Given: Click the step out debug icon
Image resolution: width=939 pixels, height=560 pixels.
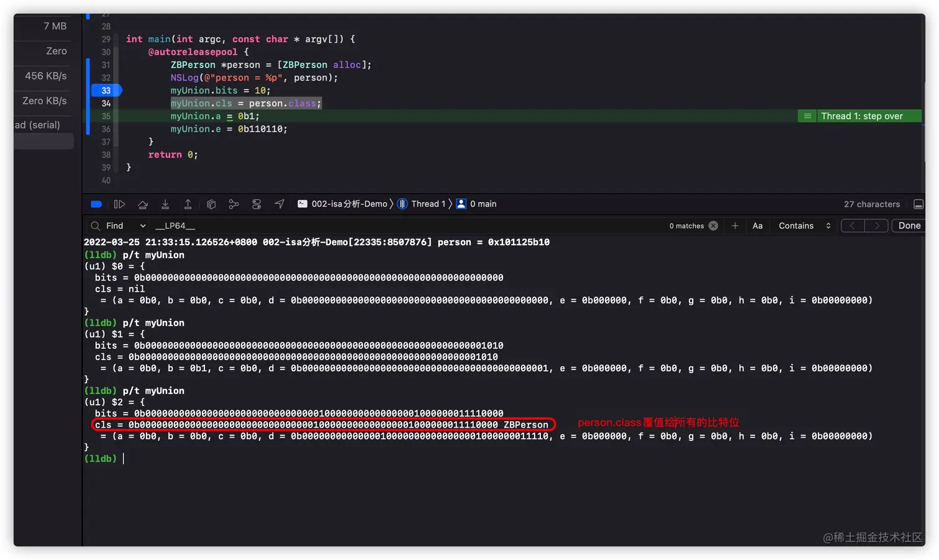Looking at the screenshot, I should point(188,204).
